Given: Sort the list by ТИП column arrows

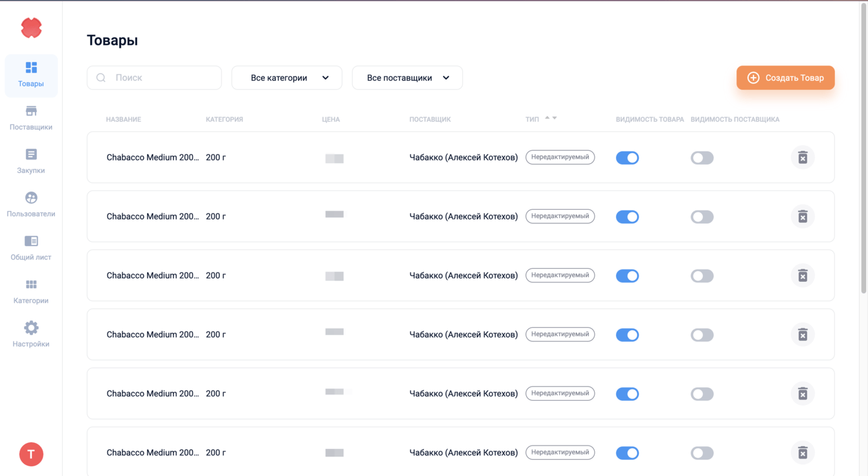Looking at the screenshot, I should (x=551, y=119).
